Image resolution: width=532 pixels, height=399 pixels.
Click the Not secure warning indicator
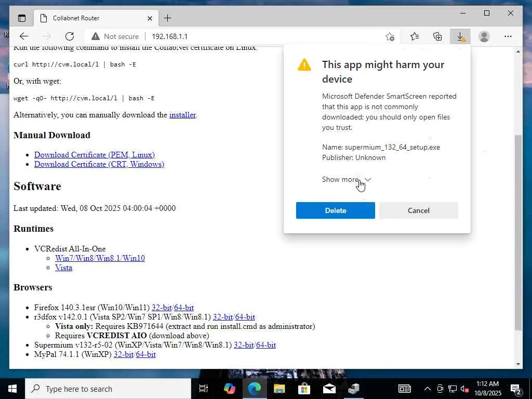(115, 36)
